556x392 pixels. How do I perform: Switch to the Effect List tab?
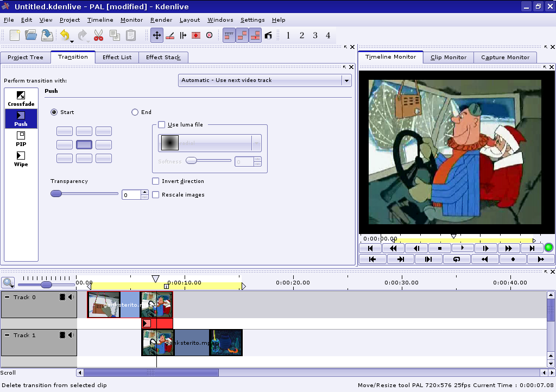[x=117, y=57]
